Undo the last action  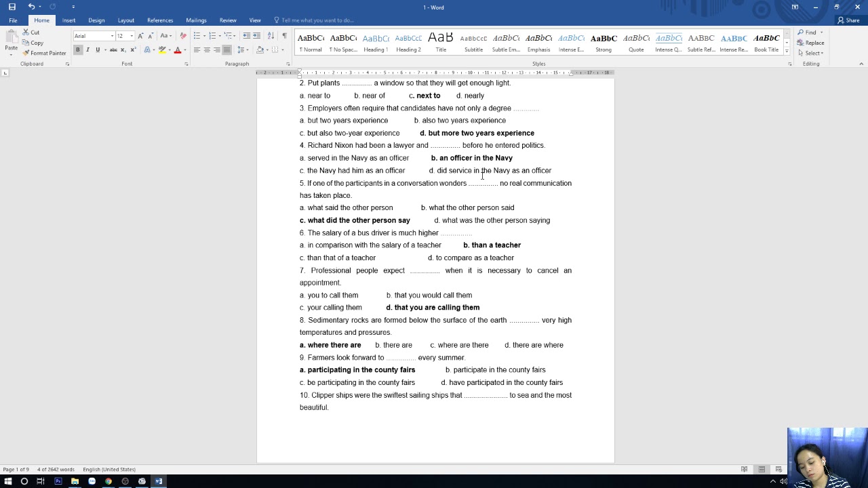(x=31, y=7)
